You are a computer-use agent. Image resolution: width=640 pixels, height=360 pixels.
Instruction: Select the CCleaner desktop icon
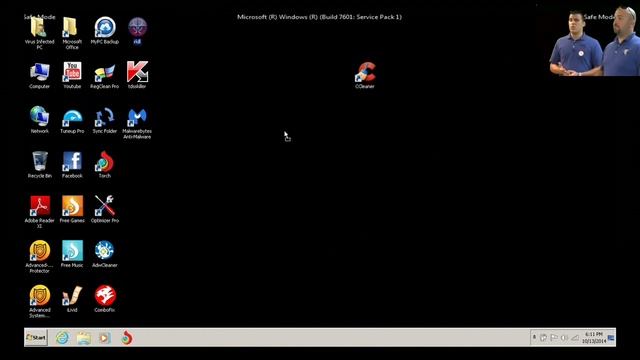(x=365, y=76)
